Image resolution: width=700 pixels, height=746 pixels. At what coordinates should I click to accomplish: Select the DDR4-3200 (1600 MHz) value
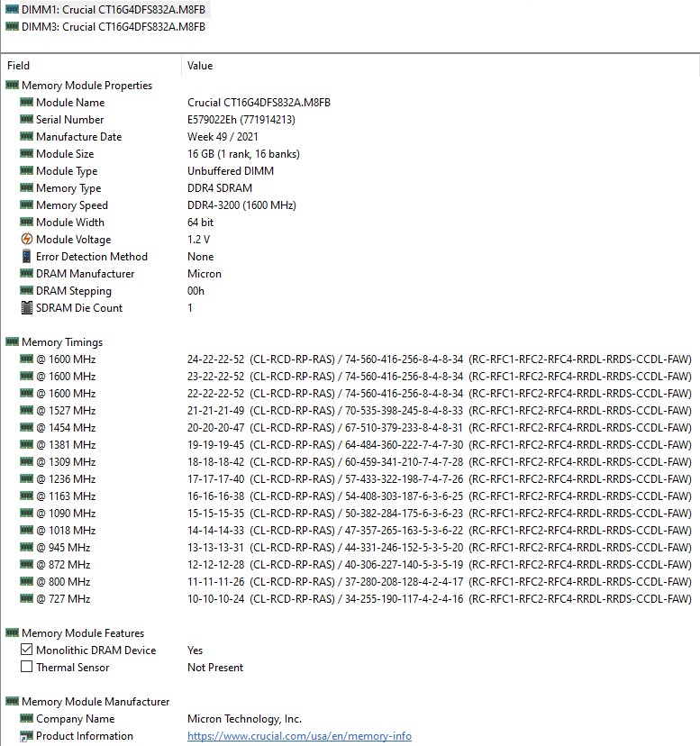tap(241, 205)
